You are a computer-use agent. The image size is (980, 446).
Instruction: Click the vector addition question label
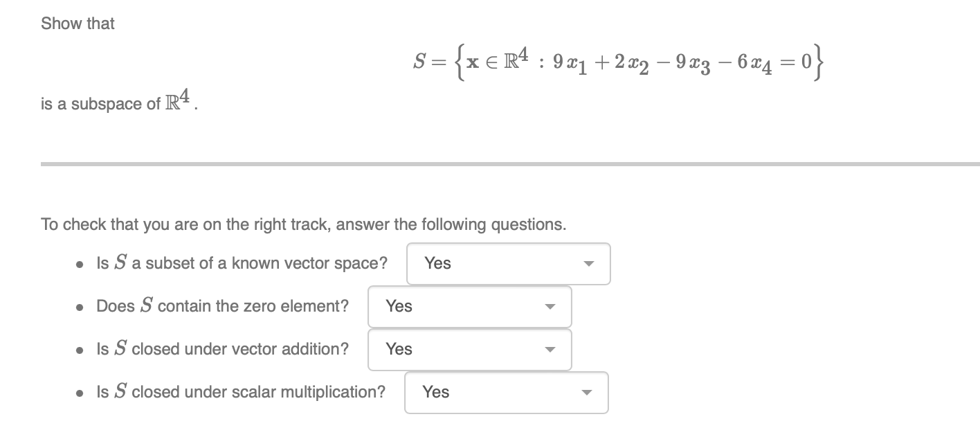click(x=221, y=349)
